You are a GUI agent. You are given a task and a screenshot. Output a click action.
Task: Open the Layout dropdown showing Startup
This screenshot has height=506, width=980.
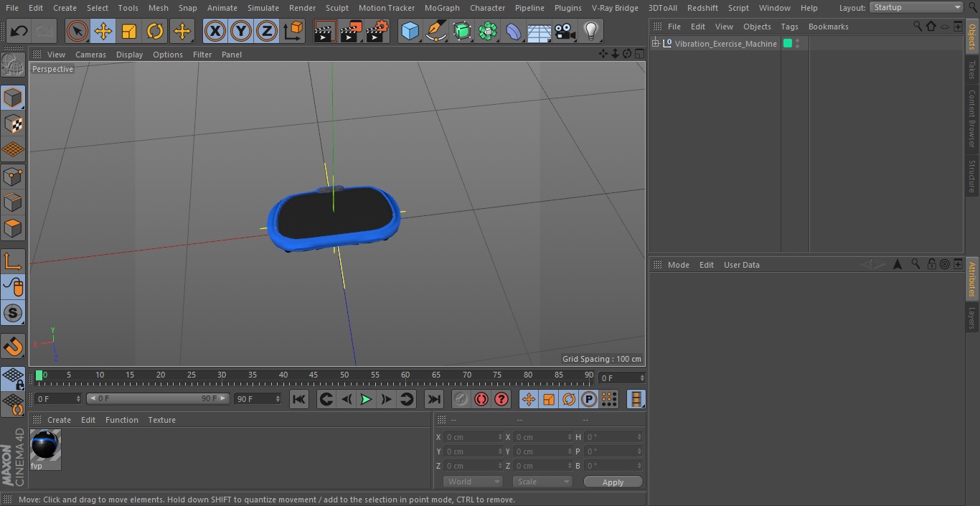(916, 7)
